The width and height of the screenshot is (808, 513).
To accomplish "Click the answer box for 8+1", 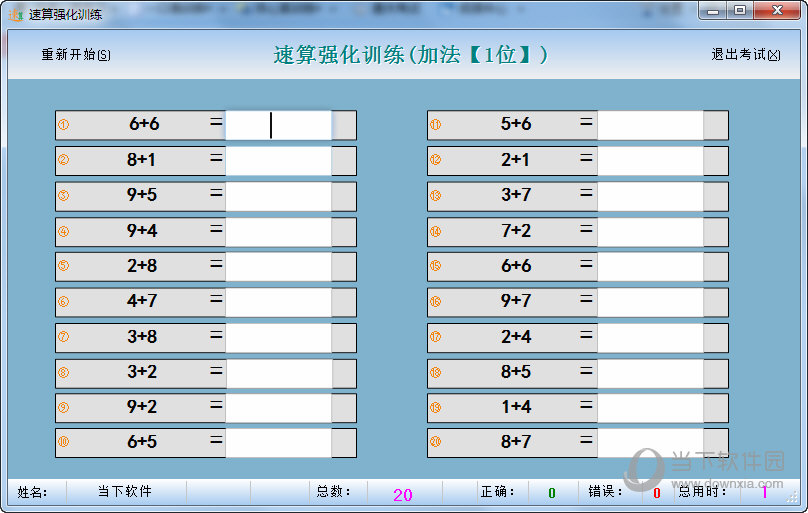I will pos(279,161).
